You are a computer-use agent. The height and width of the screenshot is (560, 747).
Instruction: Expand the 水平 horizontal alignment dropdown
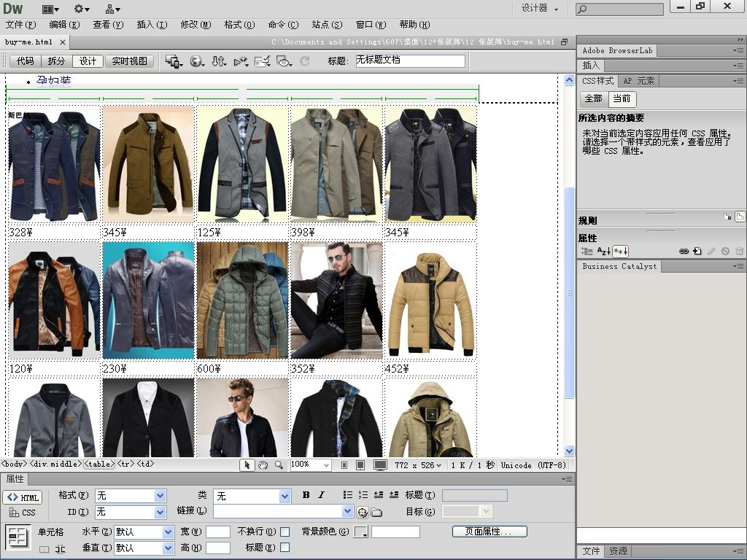pos(169,532)
